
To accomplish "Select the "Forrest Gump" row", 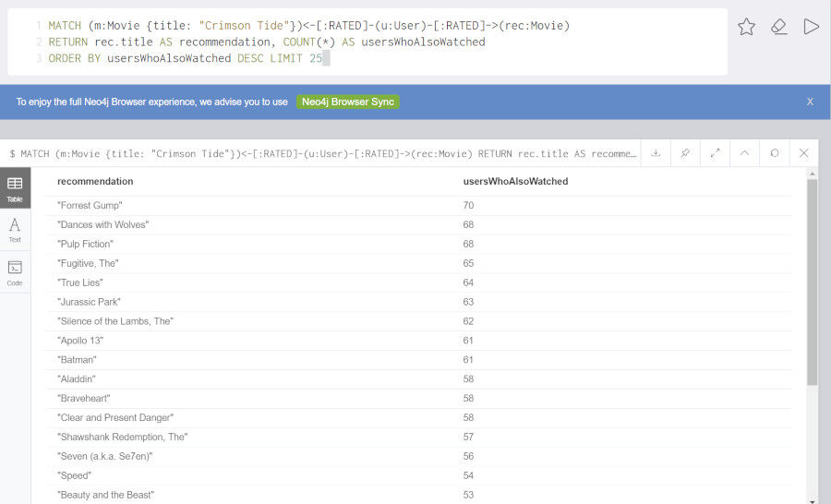I will (x=418, y=206).
